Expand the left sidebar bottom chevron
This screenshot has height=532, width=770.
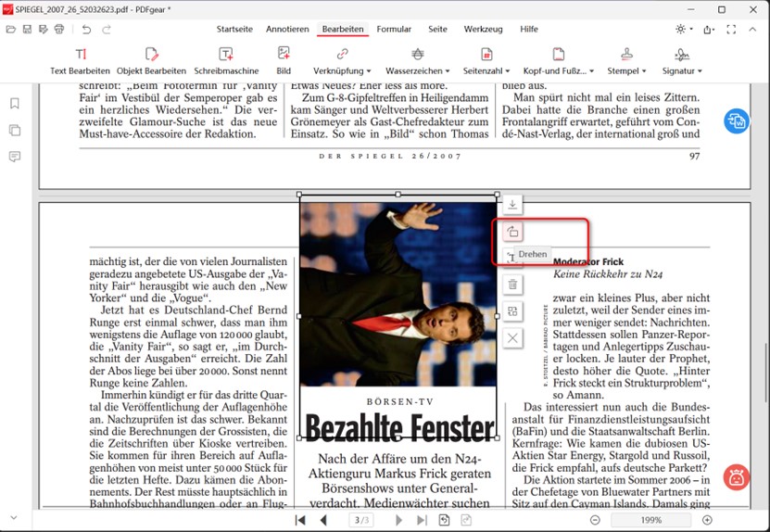click(14, 517)
